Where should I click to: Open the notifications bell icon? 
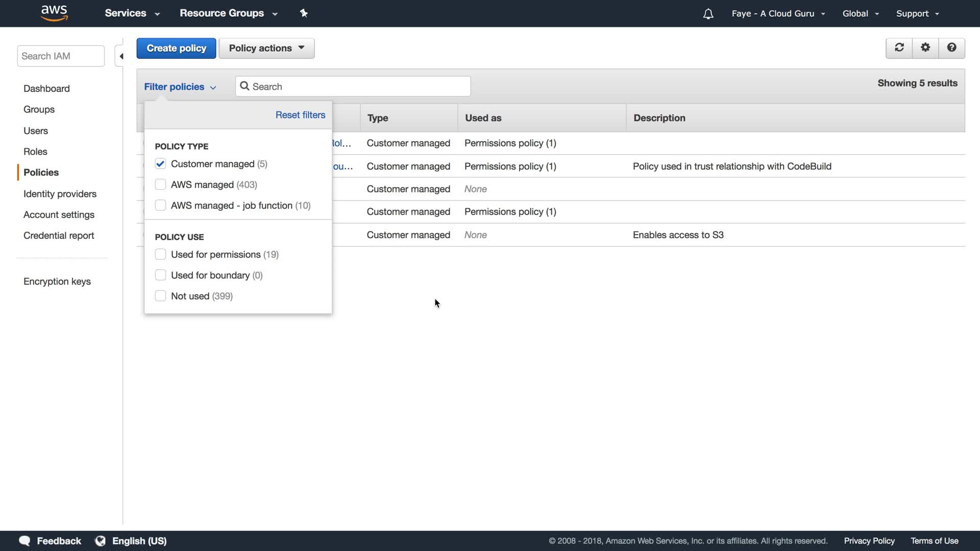click(x=708, y=14)
